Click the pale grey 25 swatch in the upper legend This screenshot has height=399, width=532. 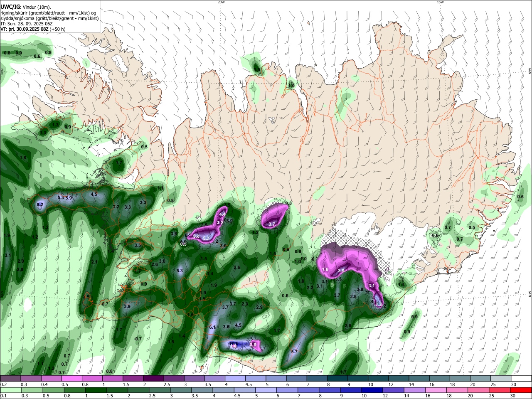coord(501,378)
